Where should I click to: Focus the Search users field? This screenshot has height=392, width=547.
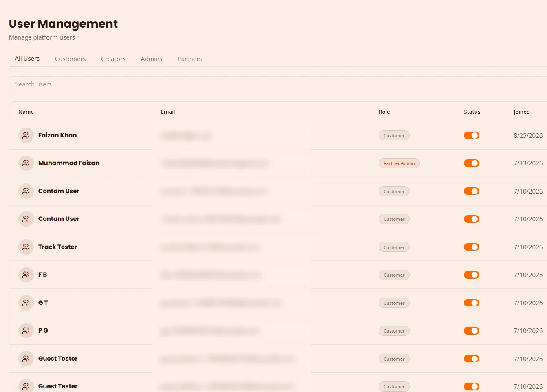point(278,84)
